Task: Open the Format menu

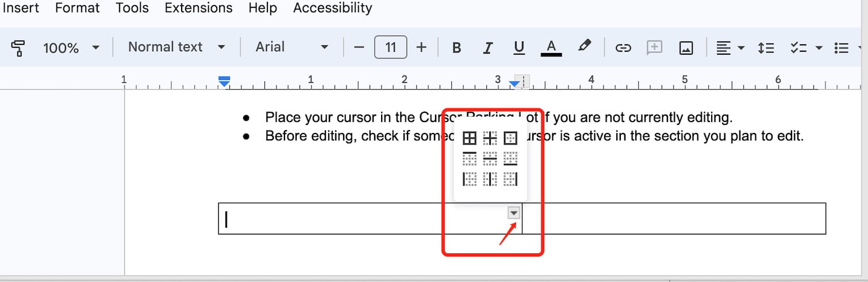Action: 78,8
